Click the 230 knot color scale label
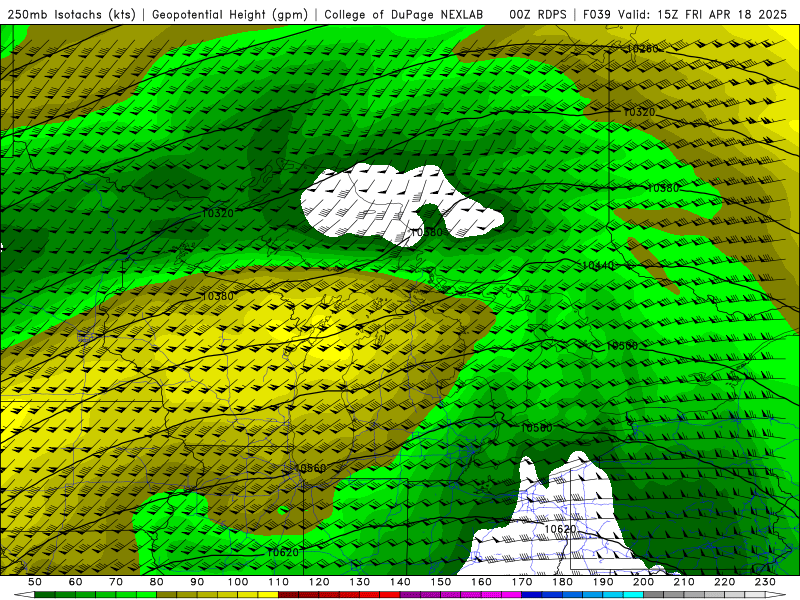The width and height of the screenshot is (800, 600). (765, 582)
